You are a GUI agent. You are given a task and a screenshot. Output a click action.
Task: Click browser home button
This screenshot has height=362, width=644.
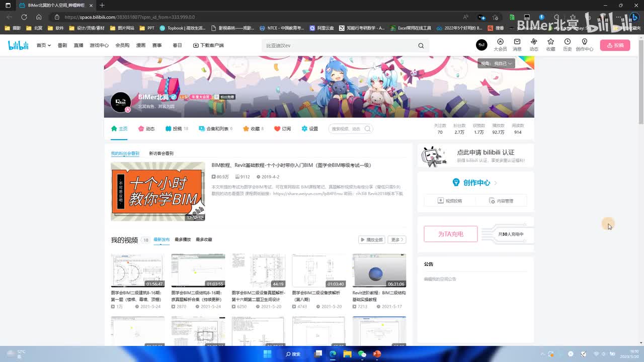point(39,17)
